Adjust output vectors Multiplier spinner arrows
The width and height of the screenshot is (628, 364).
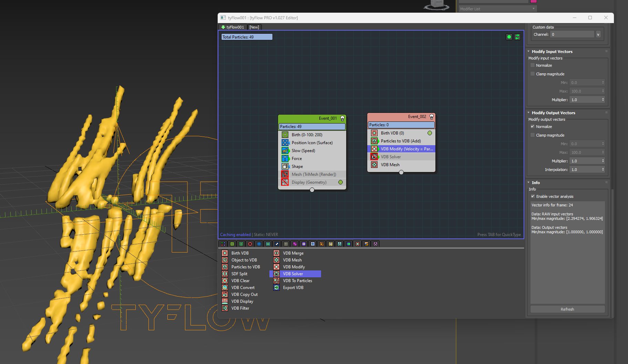pyautogui.click(x=603, y=161)
